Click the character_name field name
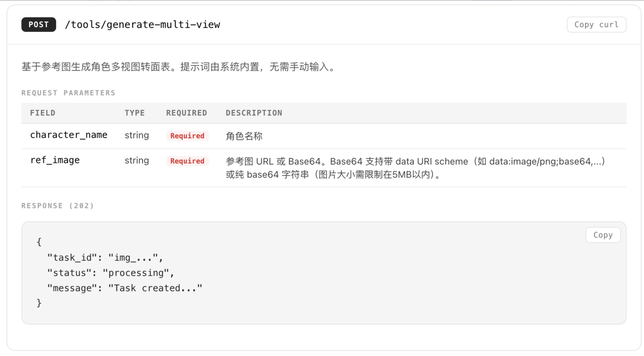 pyautogui.click(x=69, y=135)
